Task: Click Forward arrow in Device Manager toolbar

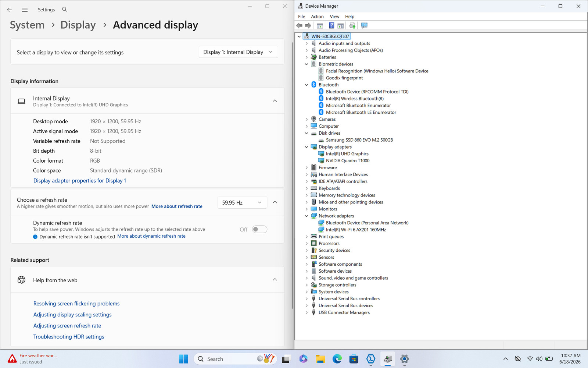Action: pos(308,25)
